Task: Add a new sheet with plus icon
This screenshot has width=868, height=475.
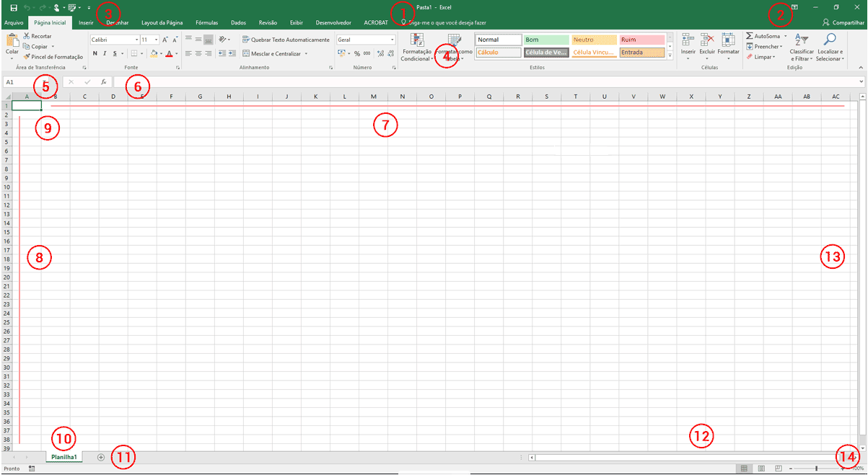Action: coord(101,457)
